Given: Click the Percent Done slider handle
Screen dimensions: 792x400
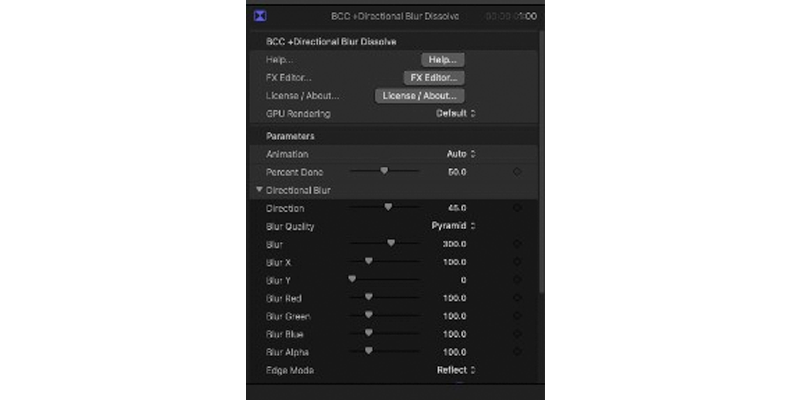Looking at the screenshot, I should (384, 171).
